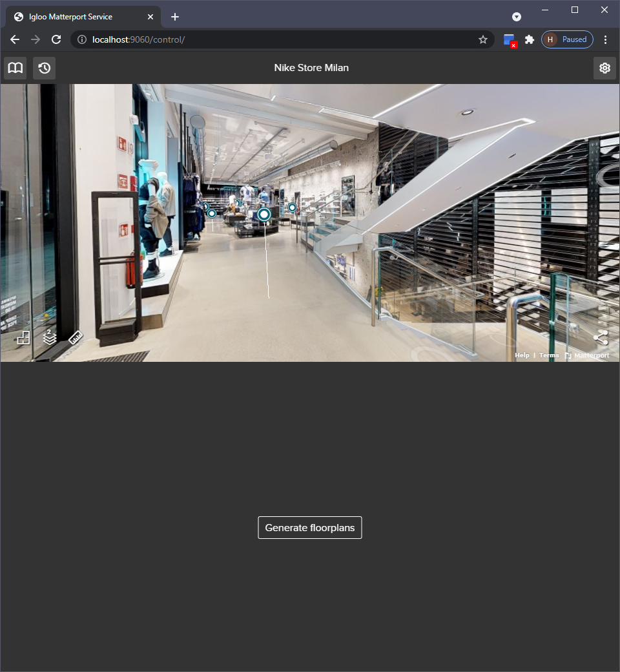Open the settings gear in app header
The height and width of the screenshot is (672, 620).
pyautogui.click(x=604, y=68)
